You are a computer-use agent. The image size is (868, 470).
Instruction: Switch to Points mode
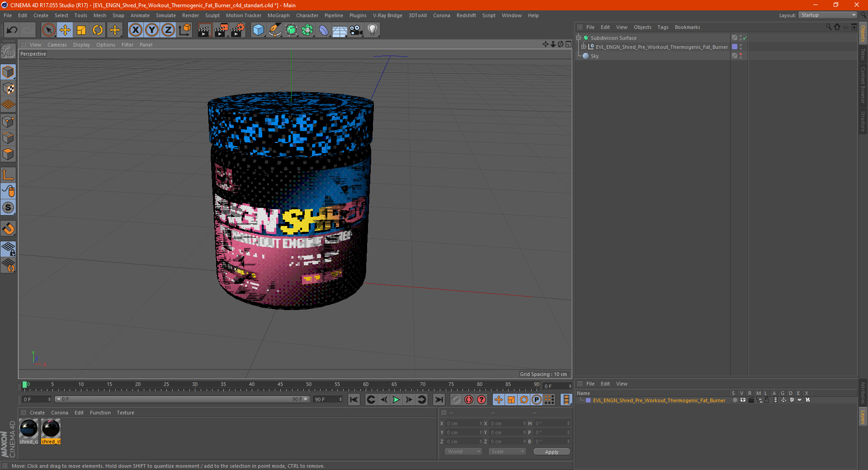(8, 122)
